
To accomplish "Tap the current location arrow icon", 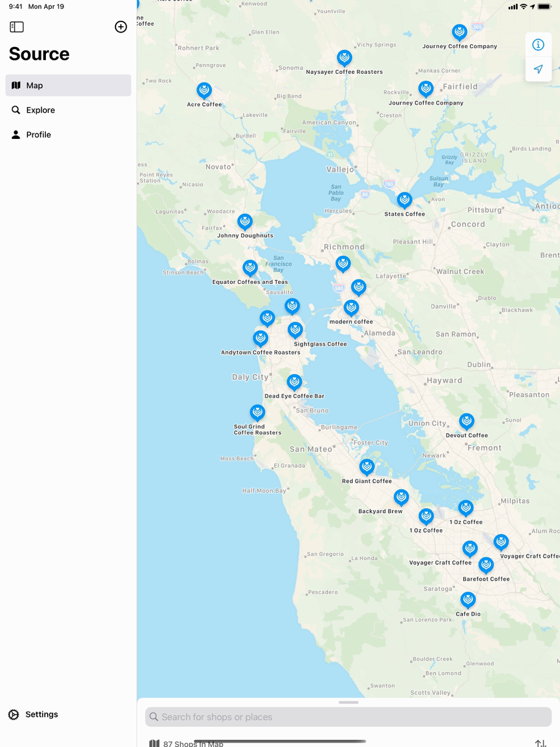I will pos(538,69).
